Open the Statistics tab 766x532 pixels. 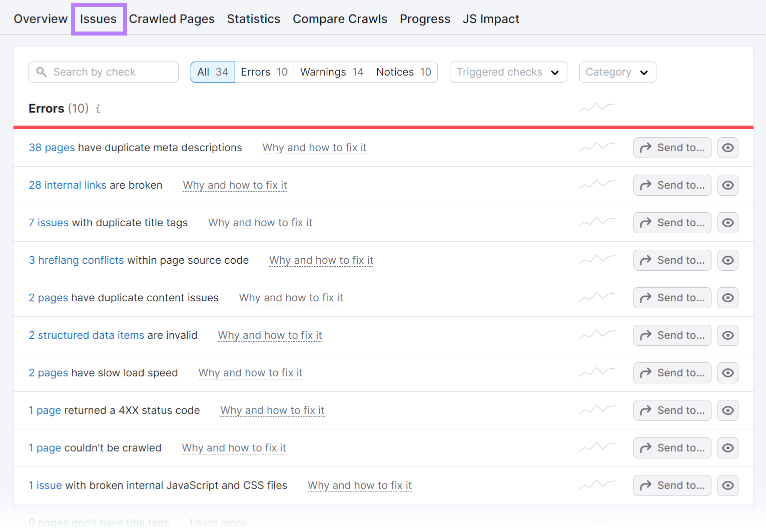(x=253, y=19)
